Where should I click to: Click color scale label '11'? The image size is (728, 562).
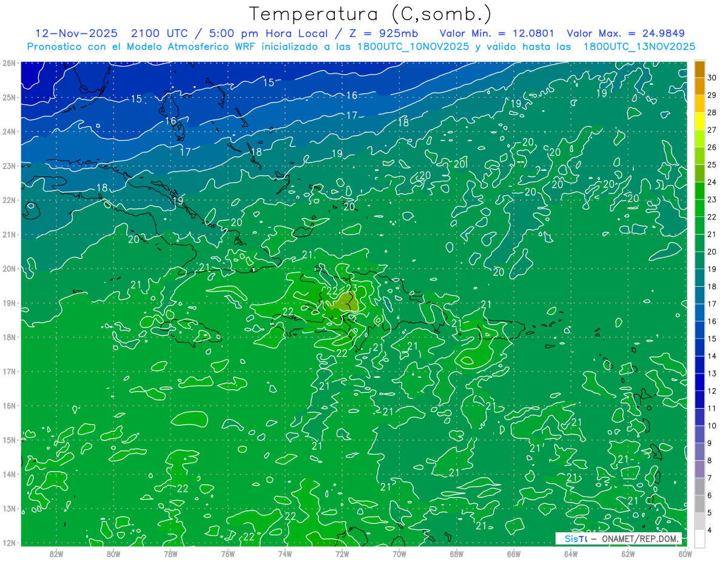(712, 409)
